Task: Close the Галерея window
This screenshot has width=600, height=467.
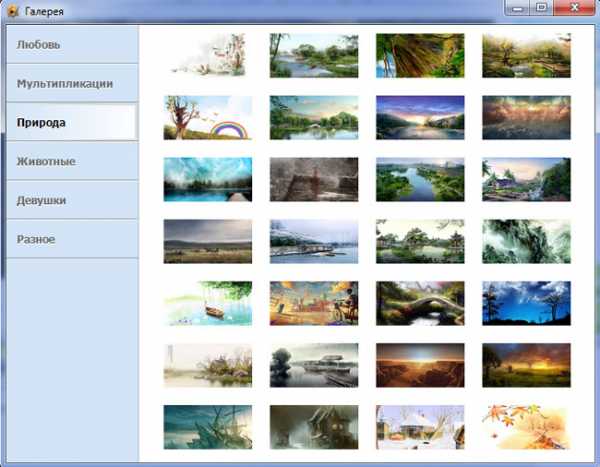Action: coord(574,8)
